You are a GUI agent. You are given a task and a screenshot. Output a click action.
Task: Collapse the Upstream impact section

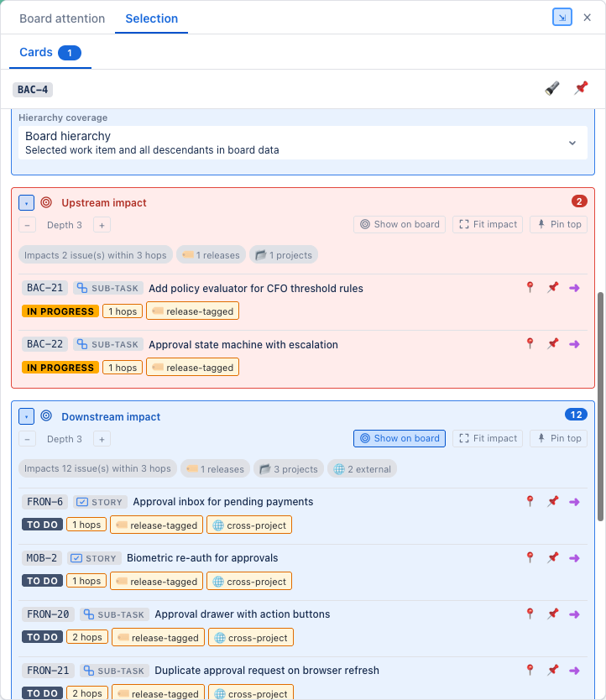26,202
